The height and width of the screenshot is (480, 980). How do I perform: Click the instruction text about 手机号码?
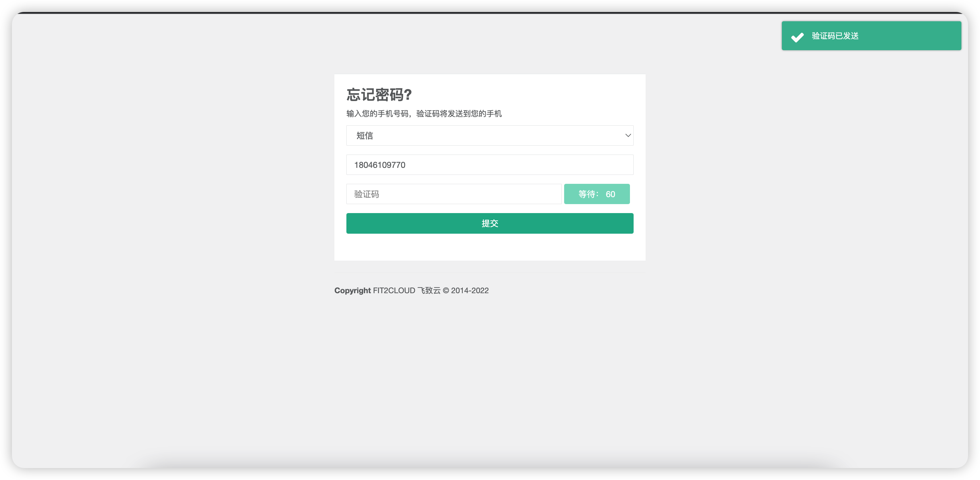point(424,114)
